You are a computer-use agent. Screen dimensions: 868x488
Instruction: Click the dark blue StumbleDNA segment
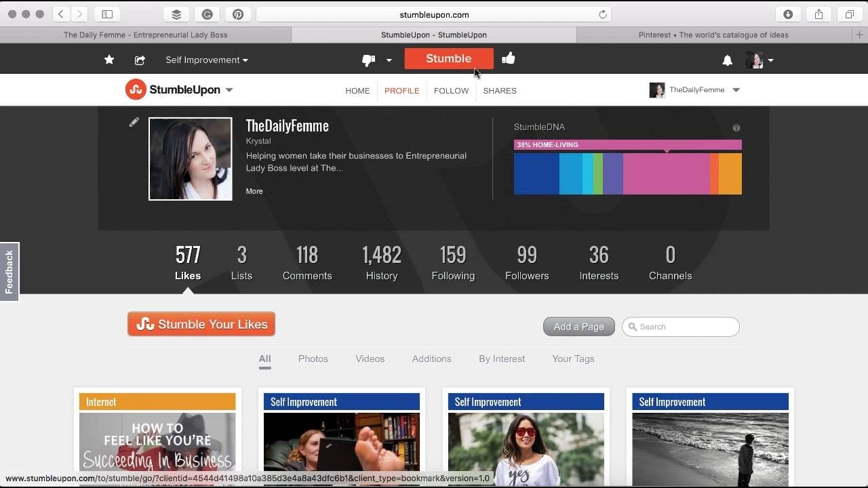click(x=536, y=174)
